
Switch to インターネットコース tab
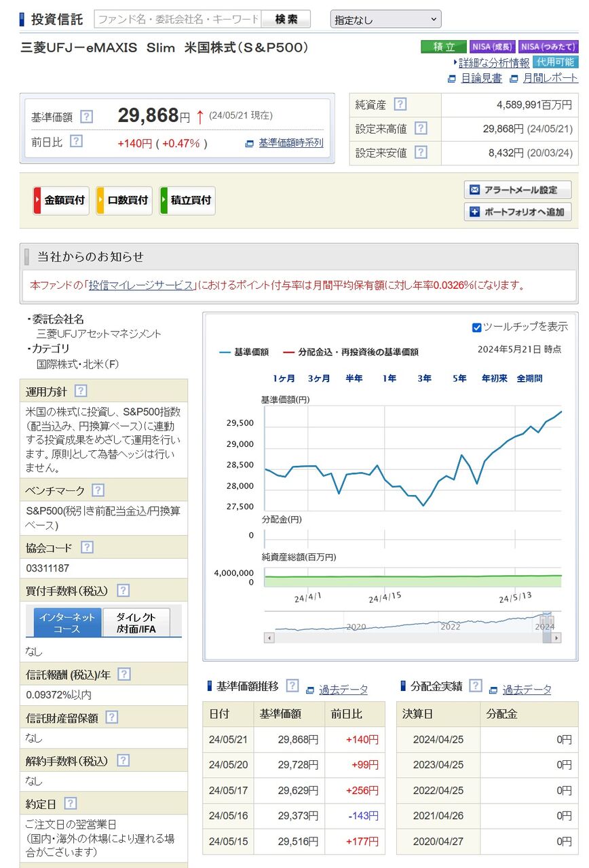tap(68, 623)
